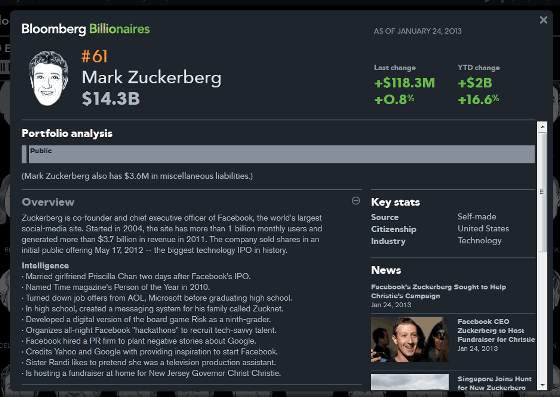Open Singapore Joins Hunt news headline
The image size is (560, 397).
(494, 383)
